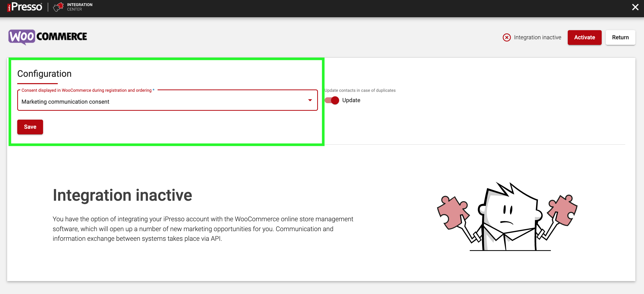The width and height of the screenshot is (644, 294).
Task: Close the integration panel with the X
Action: (x=635, y=7)
